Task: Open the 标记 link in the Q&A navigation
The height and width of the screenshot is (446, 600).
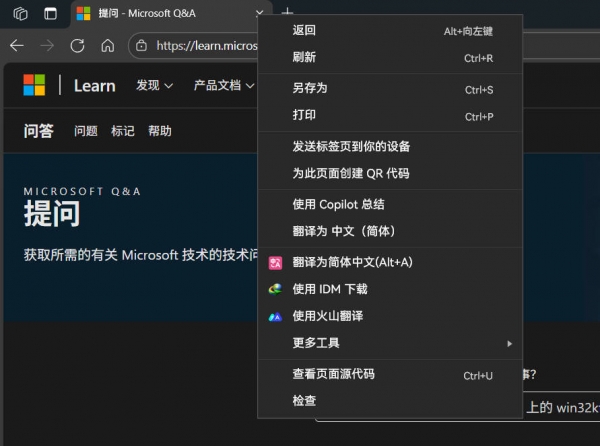Action: tap(122, 131)
